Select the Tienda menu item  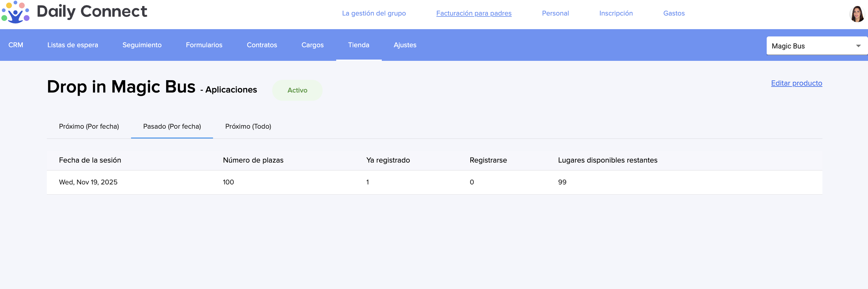point(359,45)
